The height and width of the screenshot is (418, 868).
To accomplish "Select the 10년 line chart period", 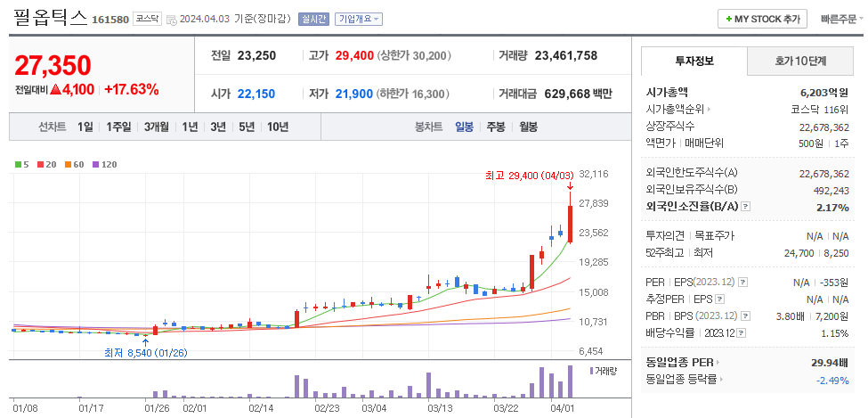I will click(x=278, y=127).
